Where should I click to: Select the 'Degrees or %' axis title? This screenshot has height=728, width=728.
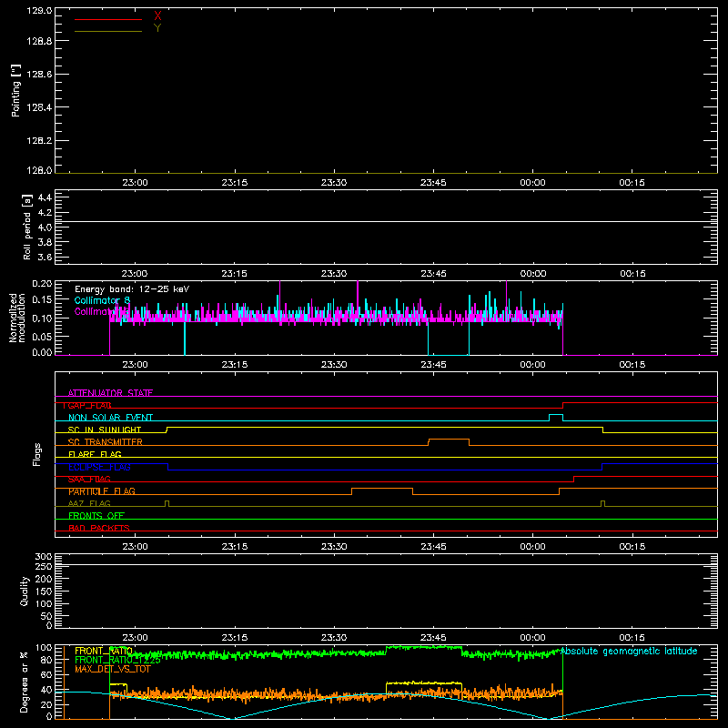tap(25, 682)
